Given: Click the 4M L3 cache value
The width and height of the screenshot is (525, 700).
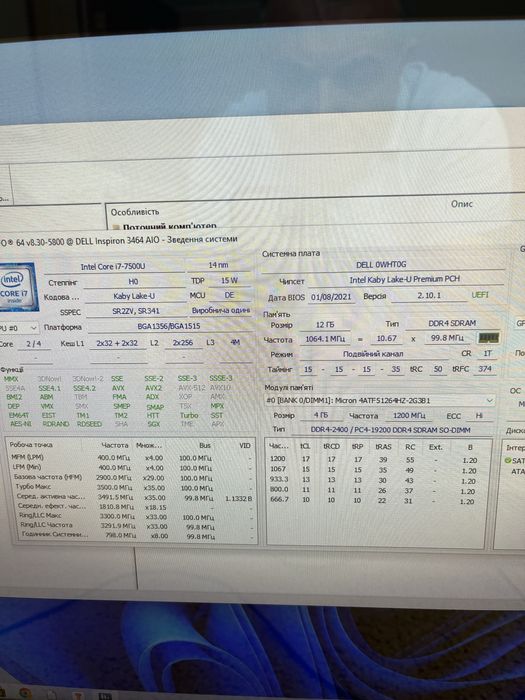Looking at the screenshot, I should (x=235, y=342).
